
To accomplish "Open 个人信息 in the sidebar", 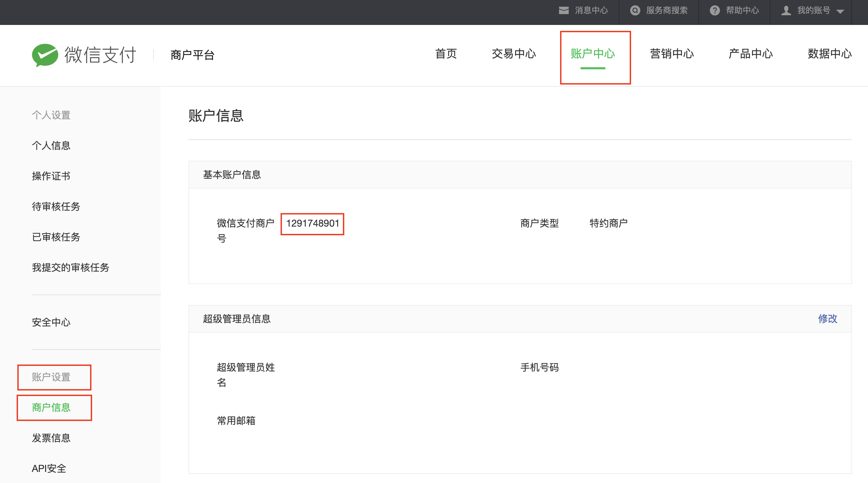I will point(51,146).
